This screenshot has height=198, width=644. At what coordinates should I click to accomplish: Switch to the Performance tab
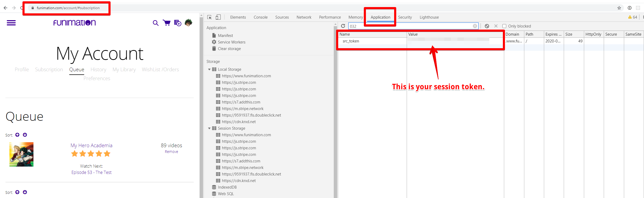pos(330,17)
